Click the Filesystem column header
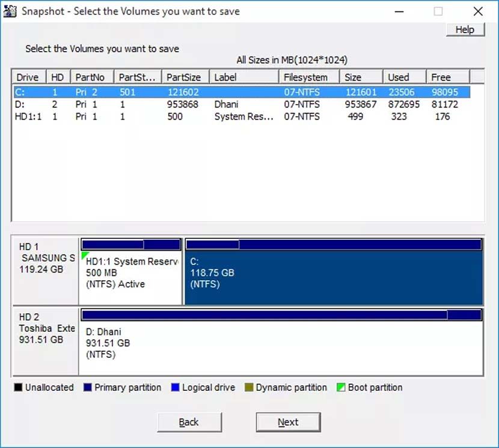 click(x=310, y=77)
